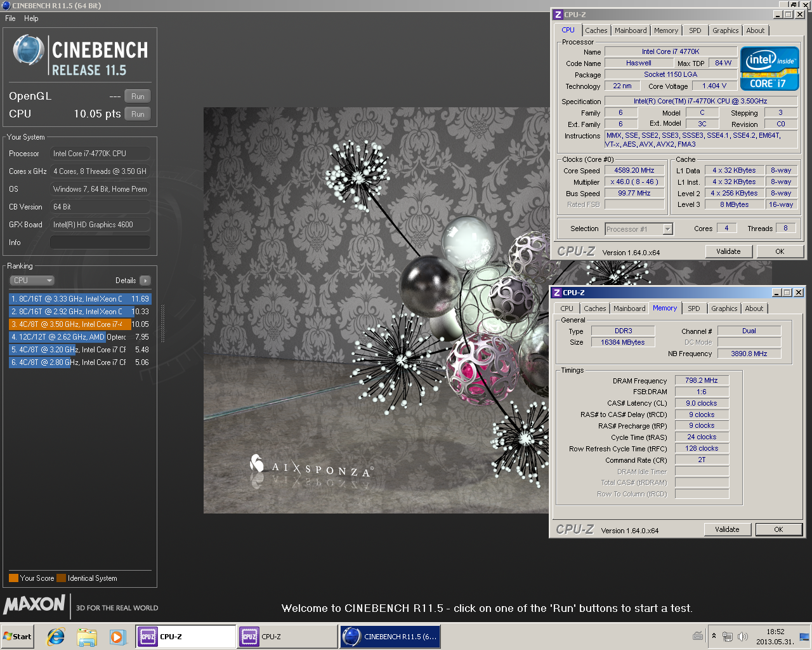Run the OpenGL benchmark test

(x=138, y=96)
